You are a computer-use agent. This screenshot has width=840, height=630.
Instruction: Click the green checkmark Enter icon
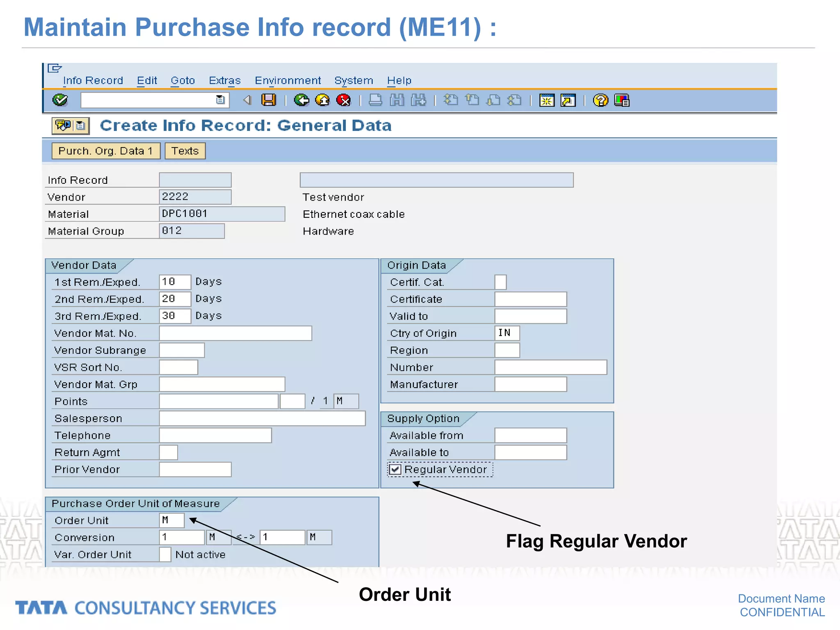coord(60,100)
